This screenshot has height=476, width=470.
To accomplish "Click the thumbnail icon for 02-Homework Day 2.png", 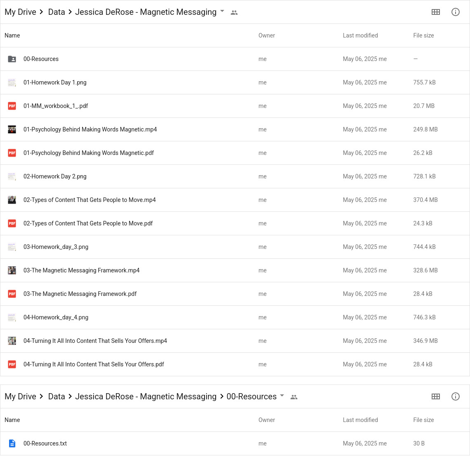I will 12,176.
